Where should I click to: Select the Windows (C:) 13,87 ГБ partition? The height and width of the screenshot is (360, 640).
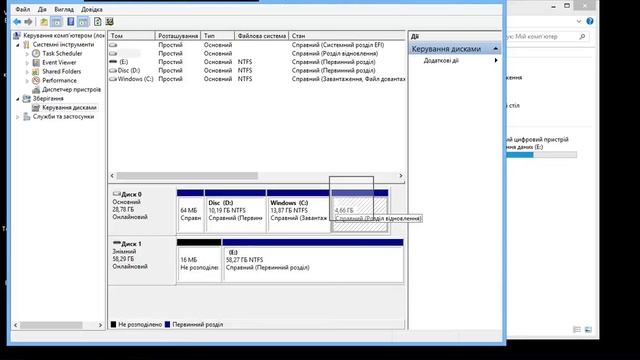(x=299, y=211)
